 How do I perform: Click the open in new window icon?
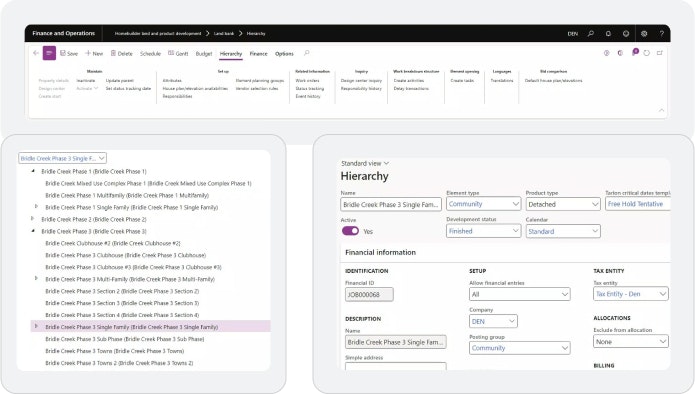660,53
